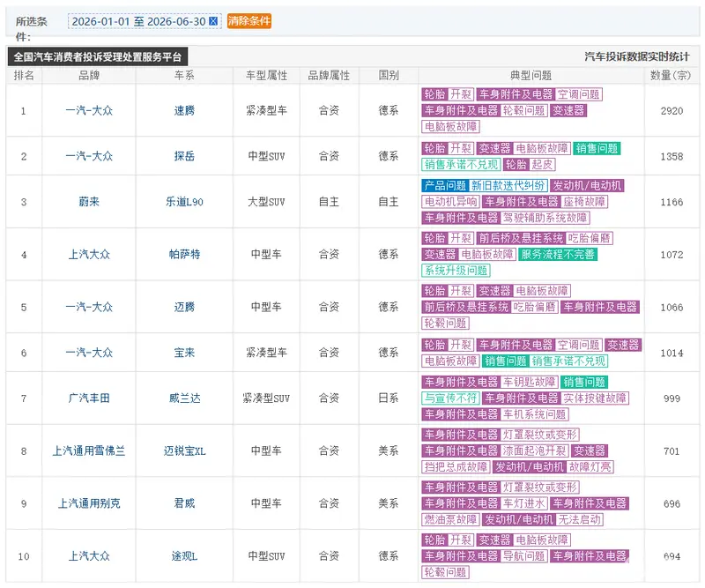Click the 座椅故障 tag

pyautogui.click(x=584, y=202)
